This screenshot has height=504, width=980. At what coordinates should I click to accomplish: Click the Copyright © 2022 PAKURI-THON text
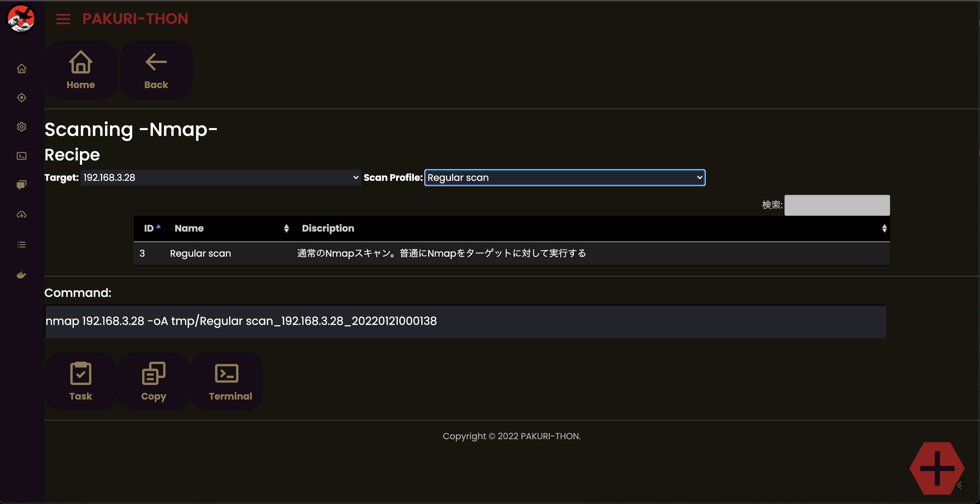(x=512, y=436)
